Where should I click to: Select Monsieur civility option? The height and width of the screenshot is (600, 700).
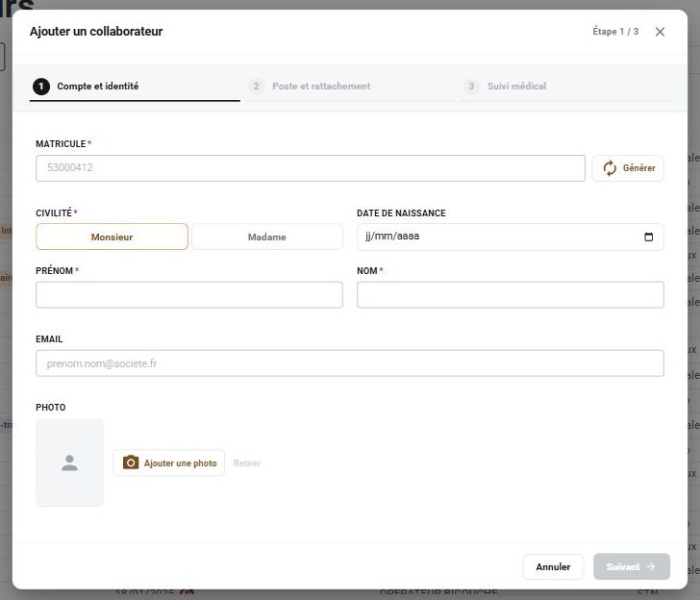112,237
